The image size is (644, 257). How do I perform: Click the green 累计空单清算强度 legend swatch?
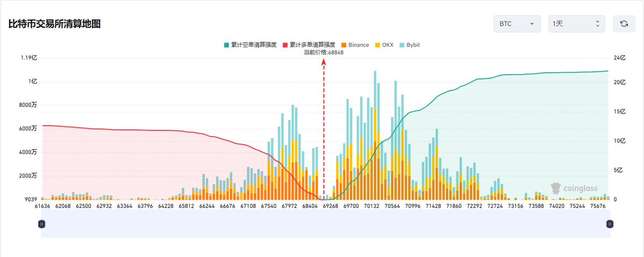click(x=226, y=45)
